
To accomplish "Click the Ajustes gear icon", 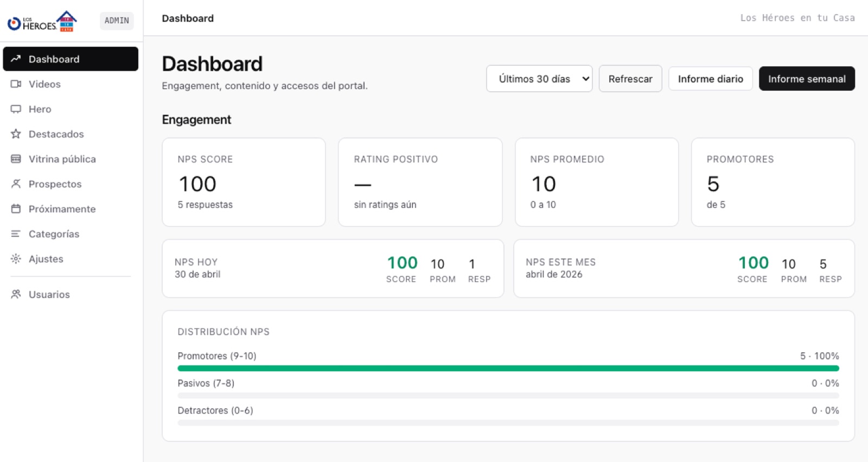I will (16, 258).
